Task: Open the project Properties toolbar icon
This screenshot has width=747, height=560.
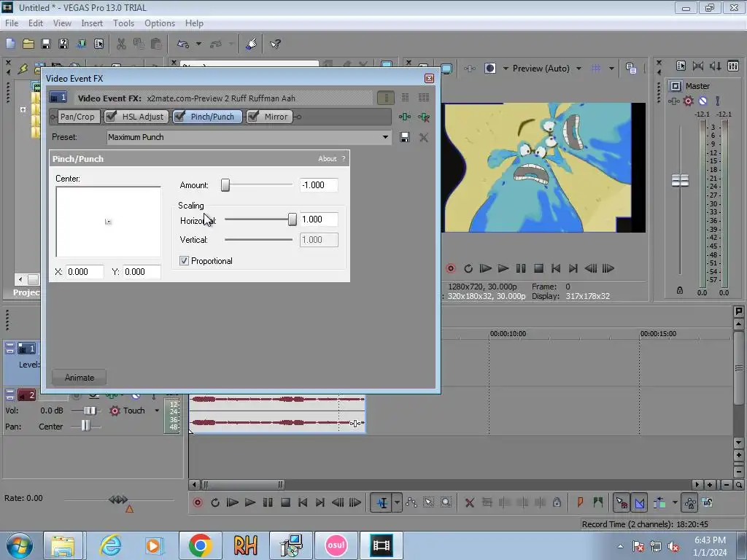Action: (x=98, y=44)
